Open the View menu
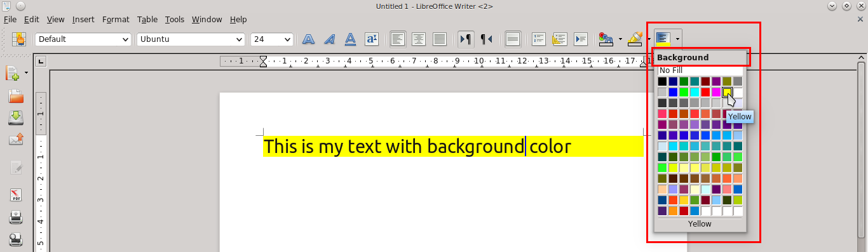Image resolution: width=868 pixels, height=252 pixels. coord(55,20)
